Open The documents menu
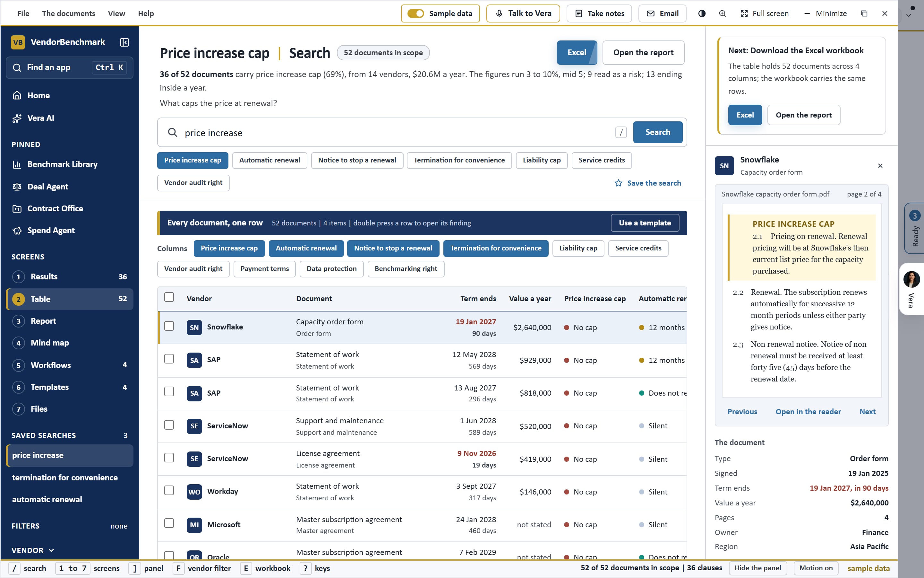 pyautogui.click(x=69, y=13)
